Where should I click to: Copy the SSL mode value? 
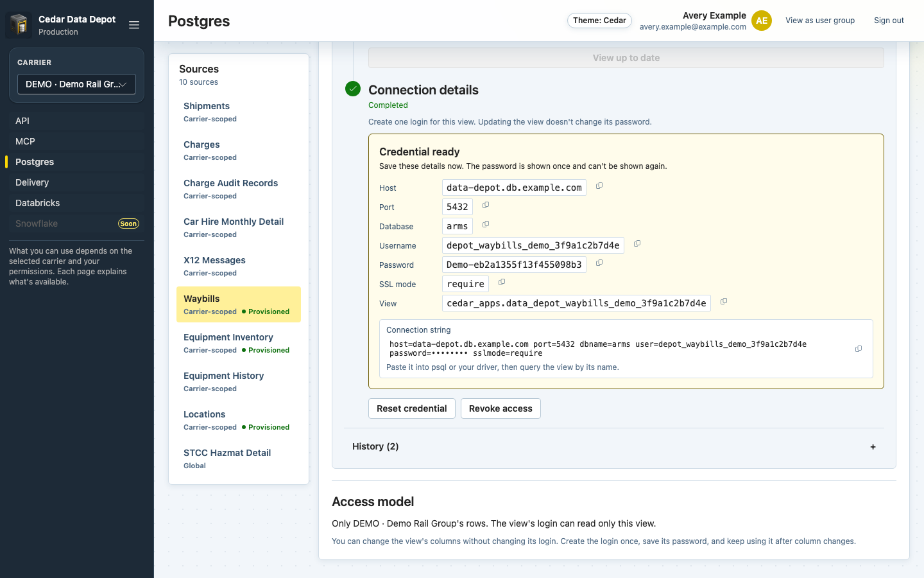click(x=502, y=283)
